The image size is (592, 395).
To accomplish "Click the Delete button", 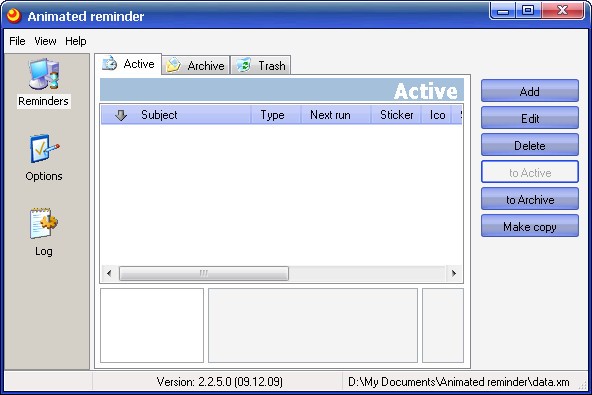I will (x=530, y=145).
